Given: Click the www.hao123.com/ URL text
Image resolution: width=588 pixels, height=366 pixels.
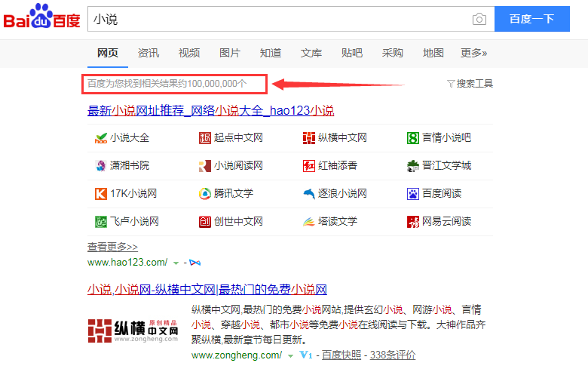Looking at the screenshot, I should [127, 263].
